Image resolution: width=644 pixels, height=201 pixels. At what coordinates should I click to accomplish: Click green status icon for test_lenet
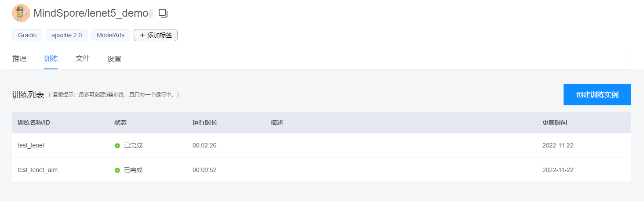[117, 146]
